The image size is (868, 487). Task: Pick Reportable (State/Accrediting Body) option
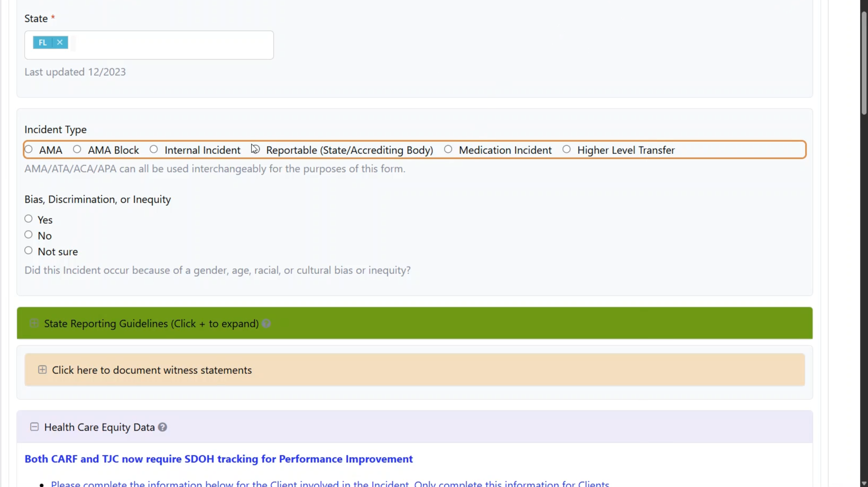(x=255, y=150)
